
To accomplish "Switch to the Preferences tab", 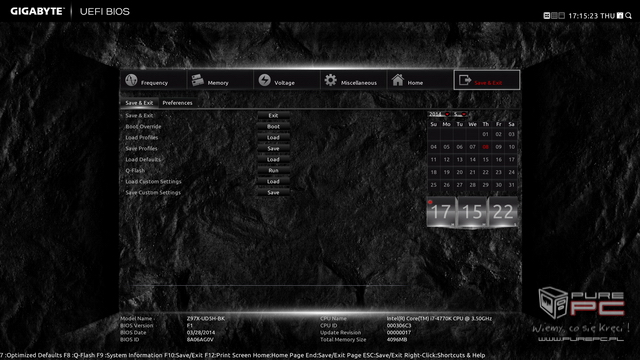I will [177, 103].
